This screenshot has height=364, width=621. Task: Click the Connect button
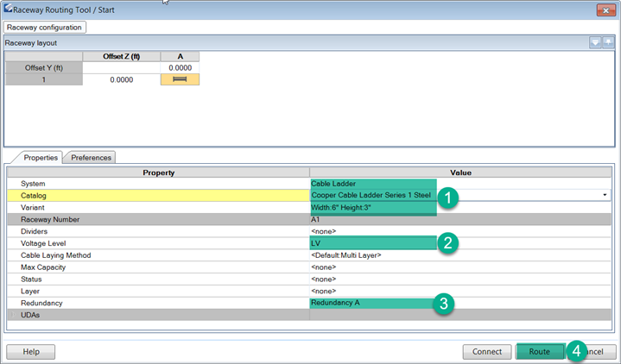click(487, 351)
